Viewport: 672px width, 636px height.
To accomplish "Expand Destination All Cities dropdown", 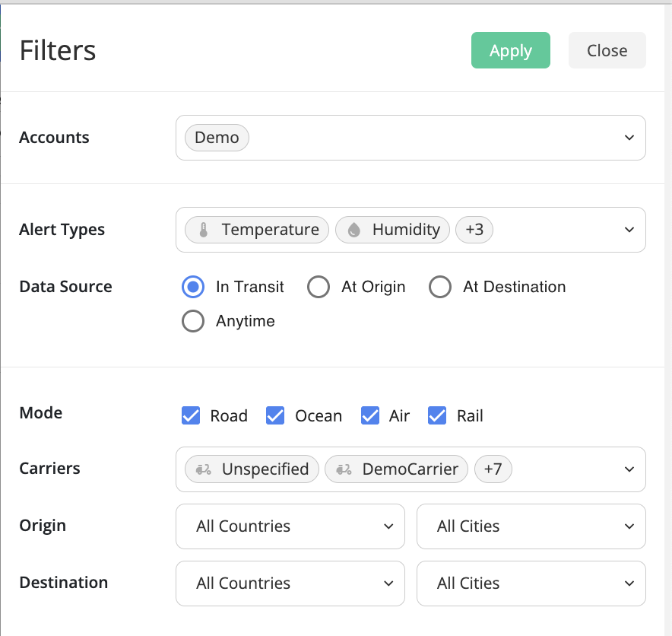I will [x=531, y=584].
